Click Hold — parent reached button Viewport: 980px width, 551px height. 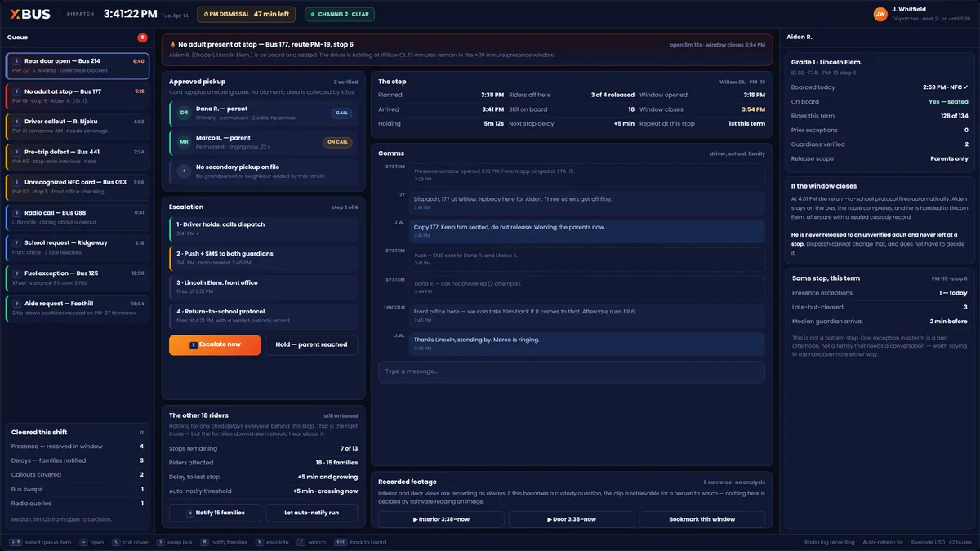coord(311,345)
